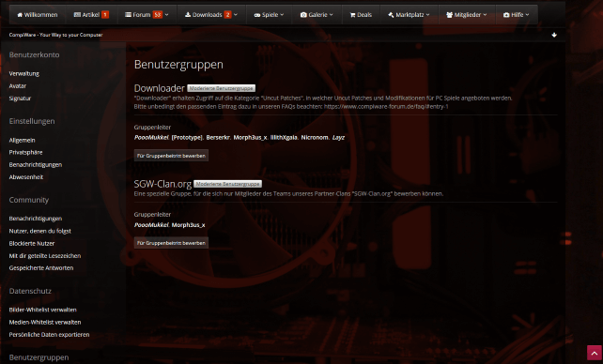
Task: Follow the compiware-forum.de FAQ link
Action: [x=386, y=106]
